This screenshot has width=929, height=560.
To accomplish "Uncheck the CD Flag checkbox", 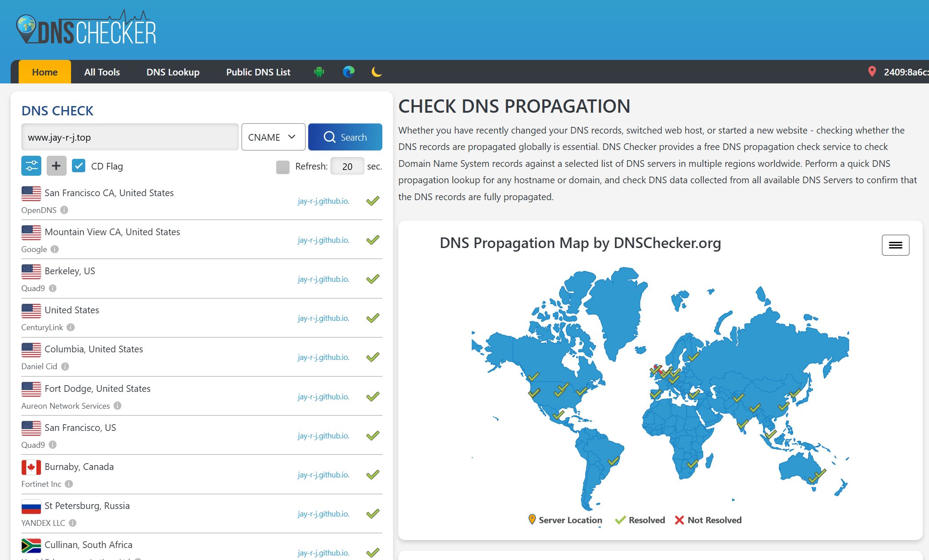I will (79, 166).
